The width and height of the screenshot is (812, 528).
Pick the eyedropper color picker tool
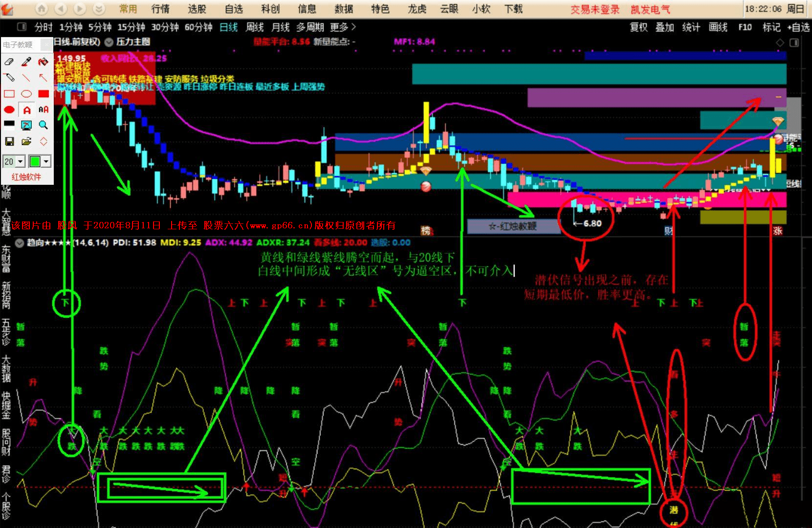click(x=26, y=62)
